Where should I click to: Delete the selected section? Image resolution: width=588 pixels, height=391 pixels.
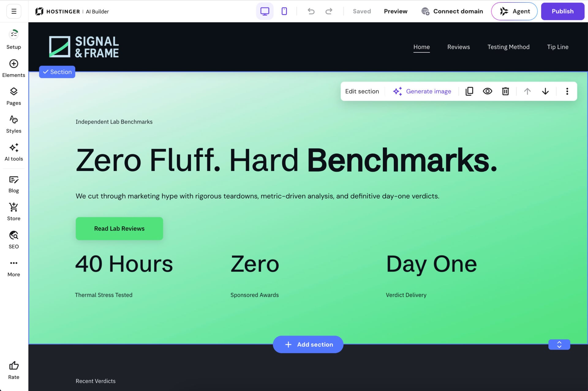[x=505, y=91]
